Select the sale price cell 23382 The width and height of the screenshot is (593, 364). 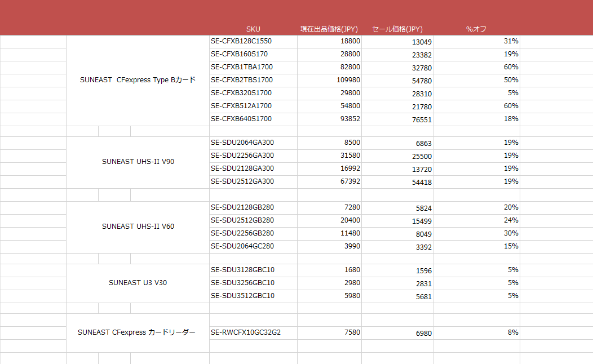click(x=397, y=55)
